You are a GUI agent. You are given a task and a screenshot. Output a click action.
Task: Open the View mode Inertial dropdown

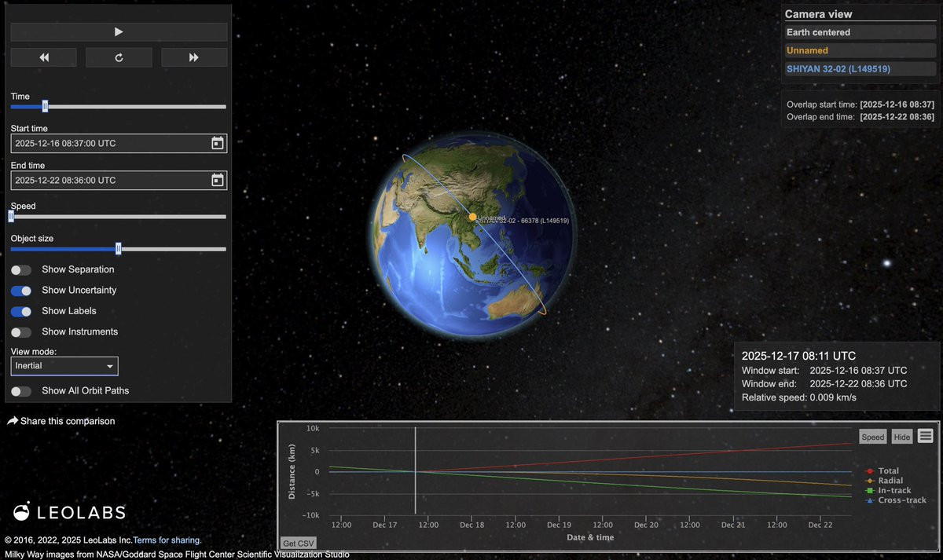pyautogui.click(x=64, y=366)
